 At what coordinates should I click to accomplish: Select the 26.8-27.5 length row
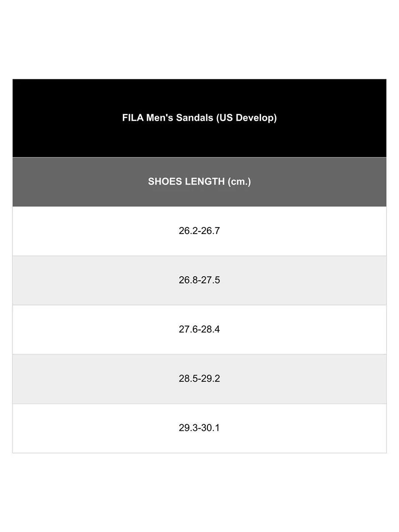pos(199,280)
